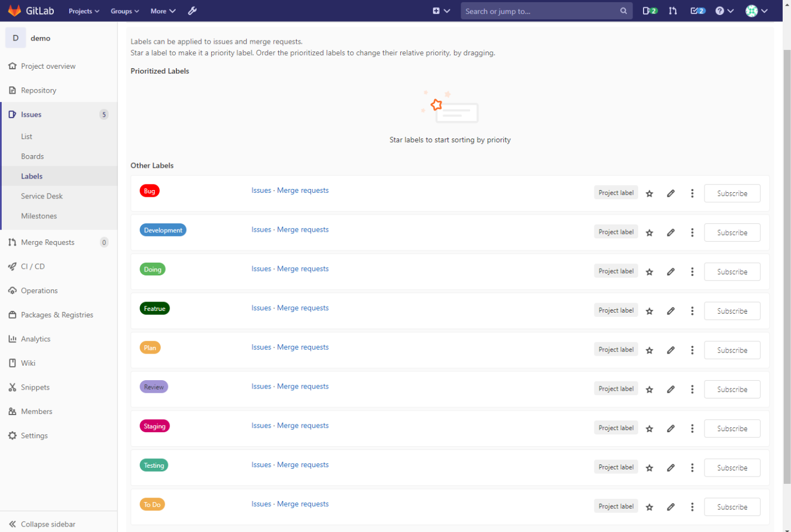Open the Service Desk section

[42, 196]
